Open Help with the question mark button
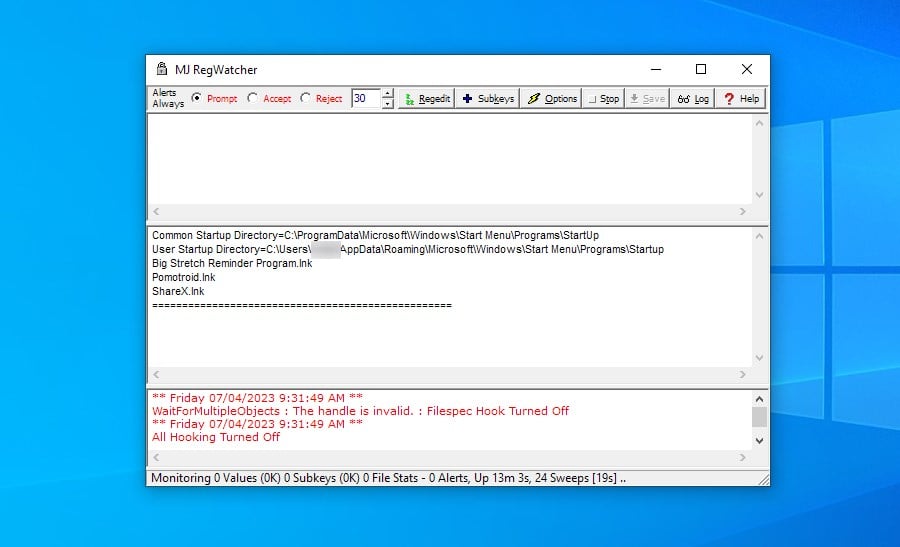Viewport: 900px width, 547px height. point(741,99)
